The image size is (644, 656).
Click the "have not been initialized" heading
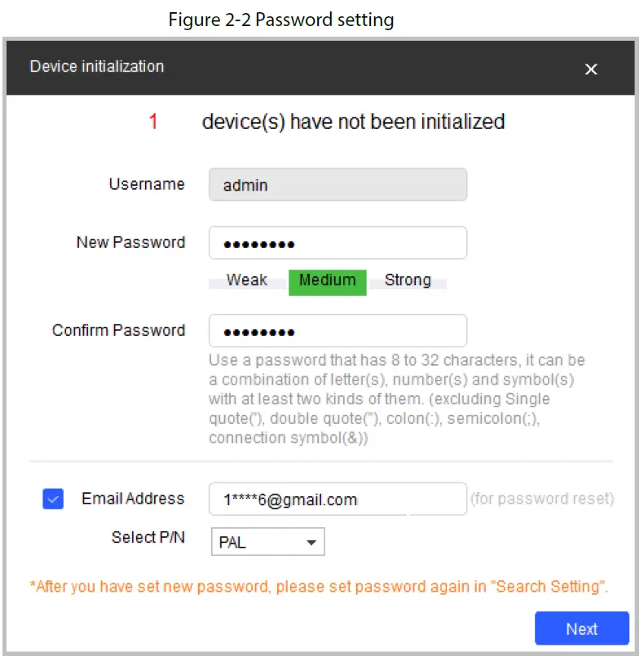(353, 122)
